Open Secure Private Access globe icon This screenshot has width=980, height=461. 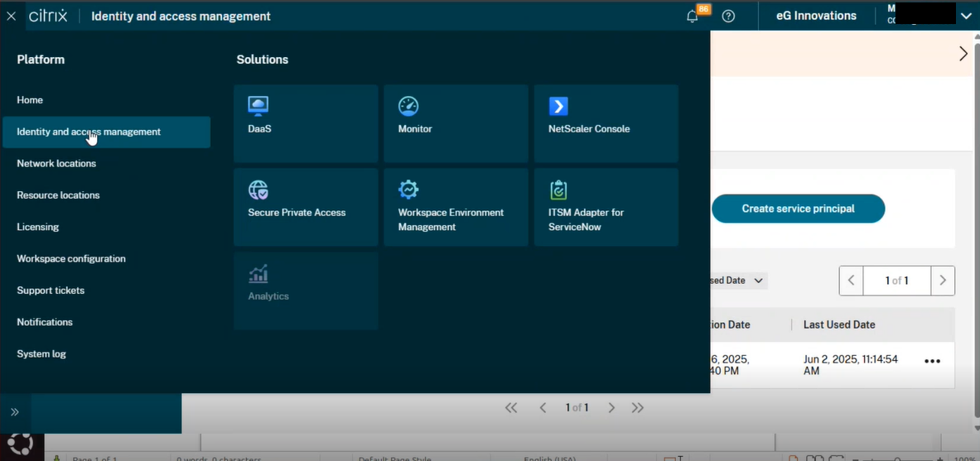(258, 190)
